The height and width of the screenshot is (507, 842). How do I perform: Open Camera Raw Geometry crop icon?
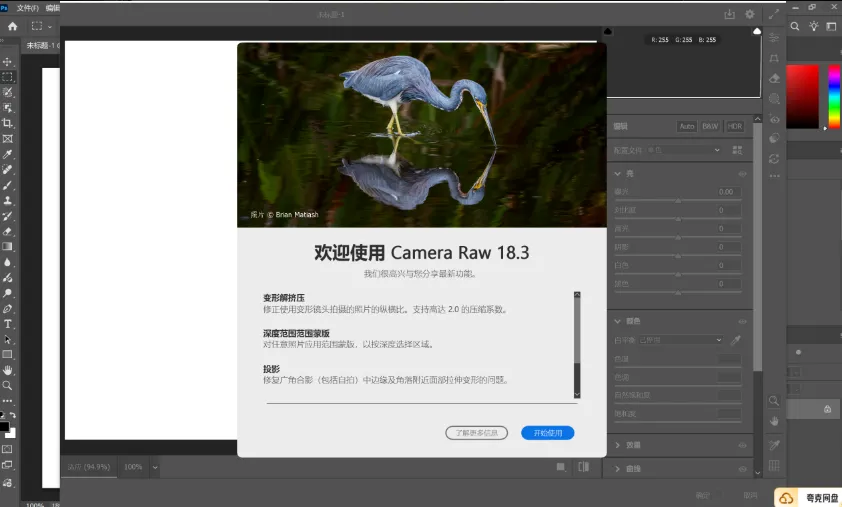pos(774,58)
